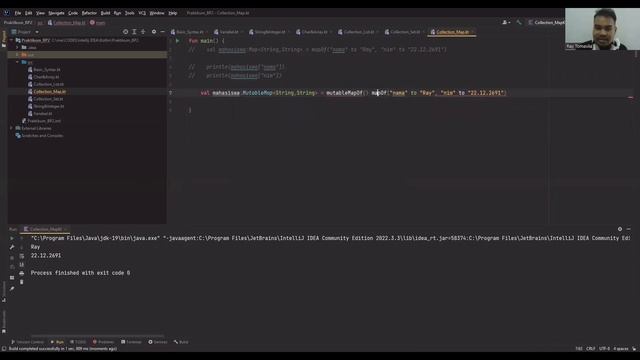Open the Edit menu
This screenshot has width=640, height=360.
(29, 13)
